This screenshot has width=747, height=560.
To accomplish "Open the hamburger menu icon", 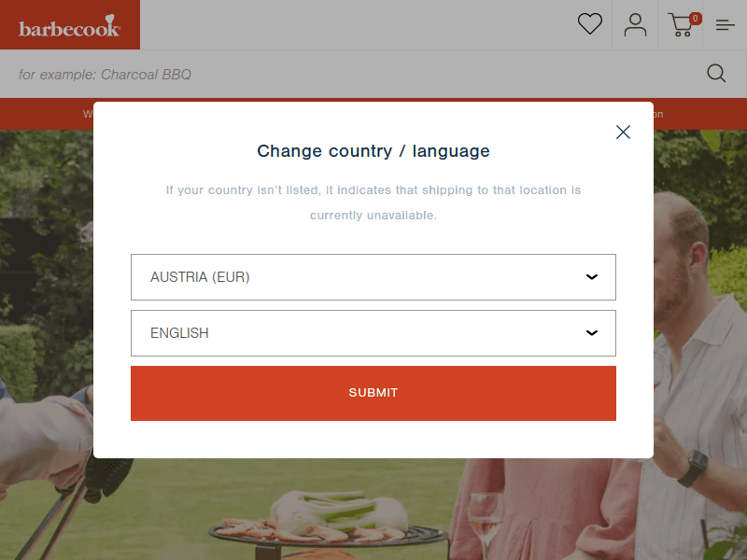I will [x=725, y=25].
